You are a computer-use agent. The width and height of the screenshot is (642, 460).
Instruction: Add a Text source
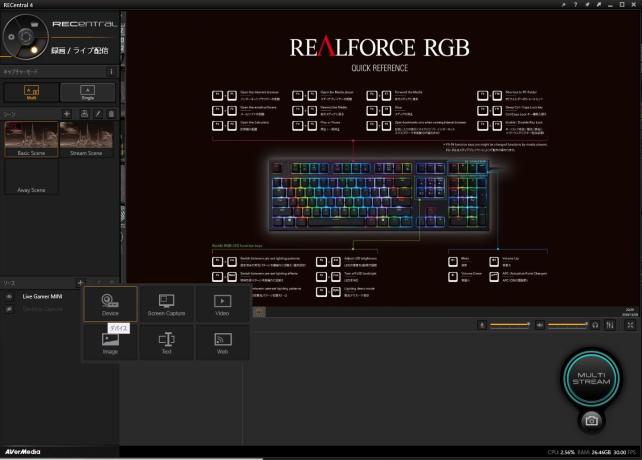(x=167, y=343)
